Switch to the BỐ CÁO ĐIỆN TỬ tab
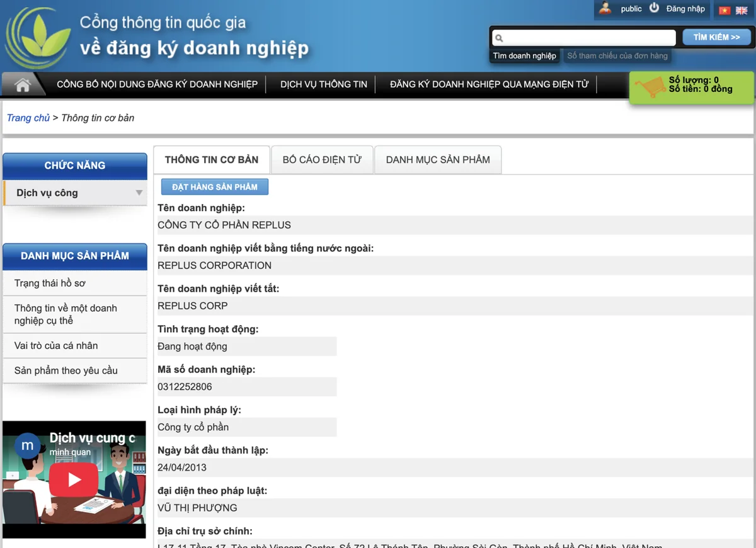Image resolution: width=756 pixels, height=548 pixels. [x=322, y=160]
